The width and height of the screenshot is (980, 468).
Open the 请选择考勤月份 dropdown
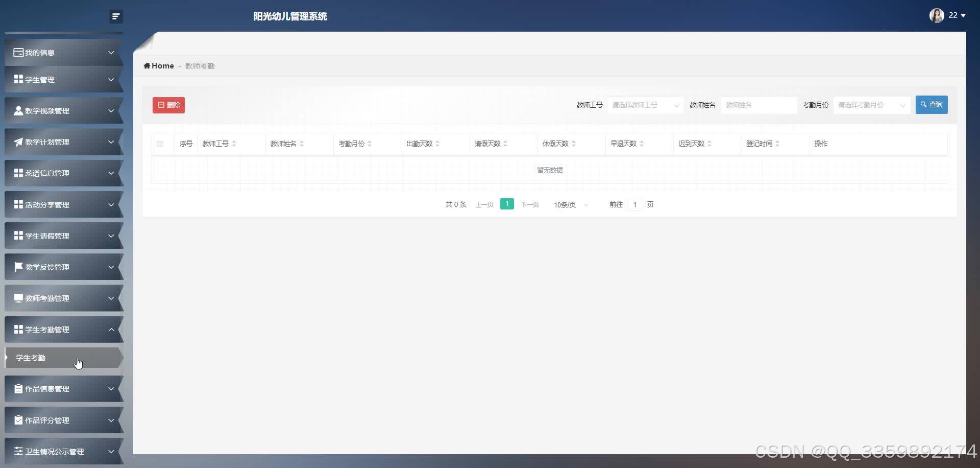pos(871,105)
